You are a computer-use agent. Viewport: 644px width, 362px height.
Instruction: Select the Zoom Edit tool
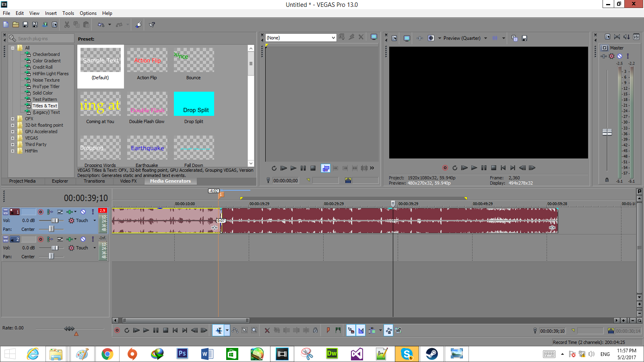254,330
